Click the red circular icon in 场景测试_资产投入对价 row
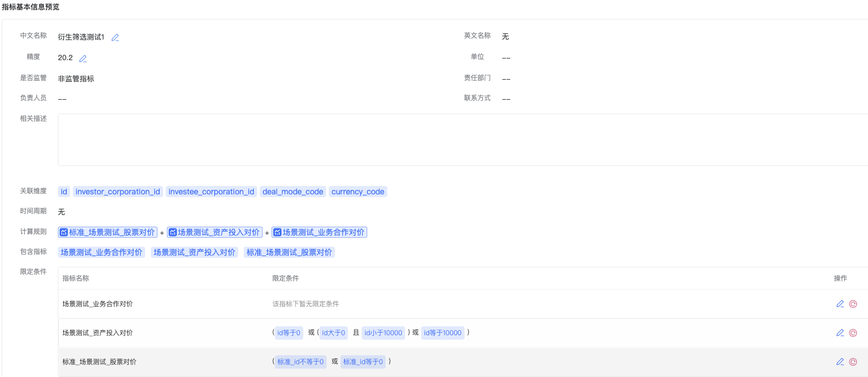Image resolution: width=868 pixels, height=377 pixels. pyautogui.click(x=853, y=333)
